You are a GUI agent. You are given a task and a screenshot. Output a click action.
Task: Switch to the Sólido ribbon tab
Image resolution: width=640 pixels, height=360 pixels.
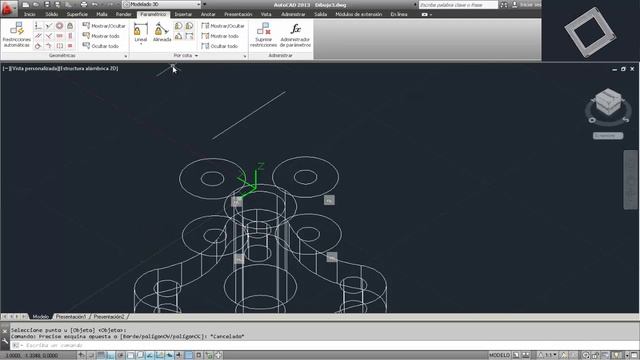[x=51, y=14]
